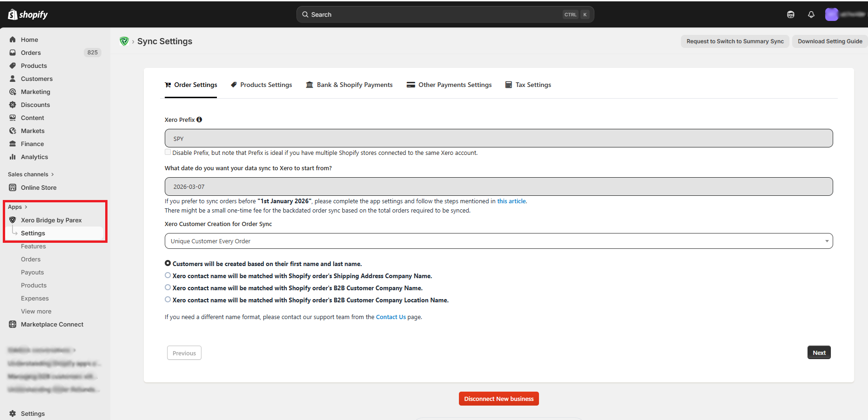Image resolution: width=868 pixels, height=420 pixels.
Task: Go to Home in the sidebar
Action: click(29, 40)
